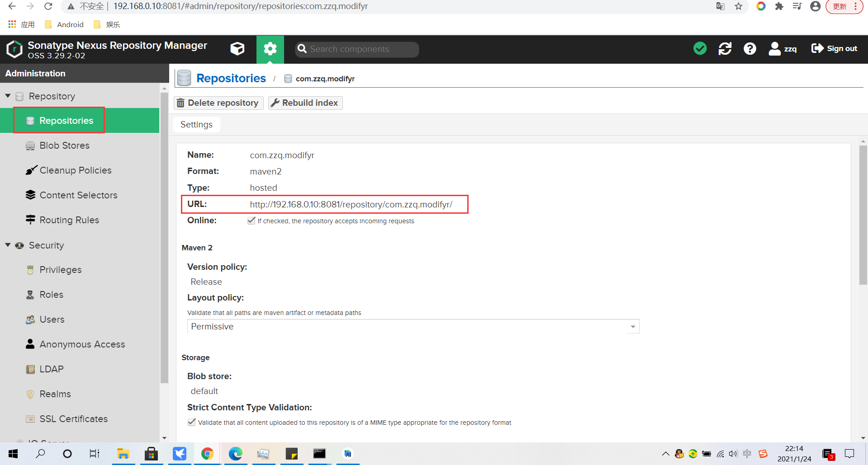Open Content Selectors
Image resolution: width=868 pixels, height=465 pixels.
(x=80, y=195)
